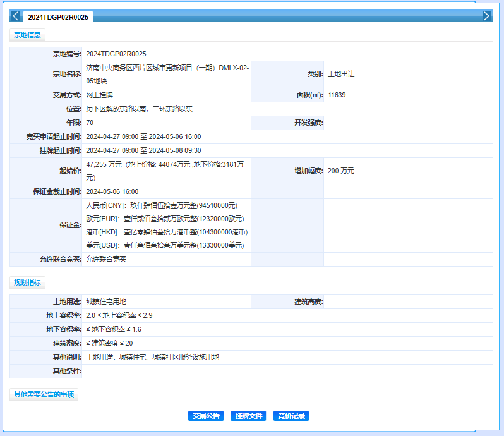Click the left arrow tab scroll icon
Screen dimensions: 504x436
16,16
